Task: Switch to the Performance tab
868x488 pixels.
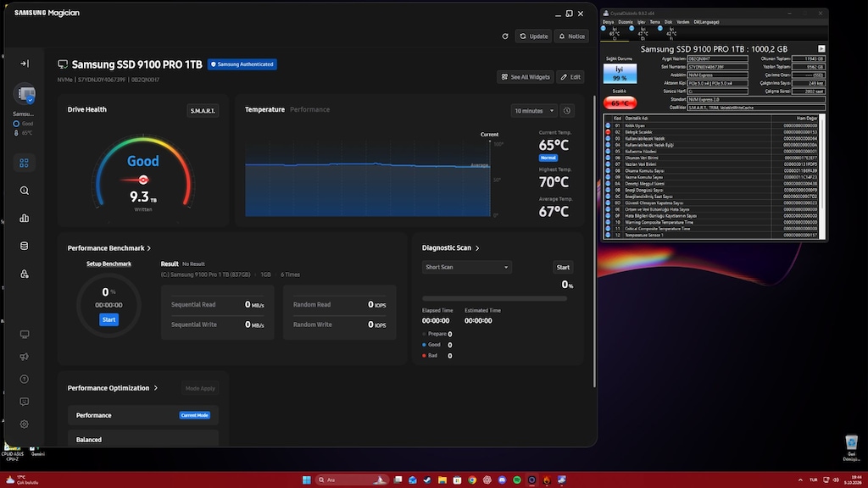Action: (309, 109)
